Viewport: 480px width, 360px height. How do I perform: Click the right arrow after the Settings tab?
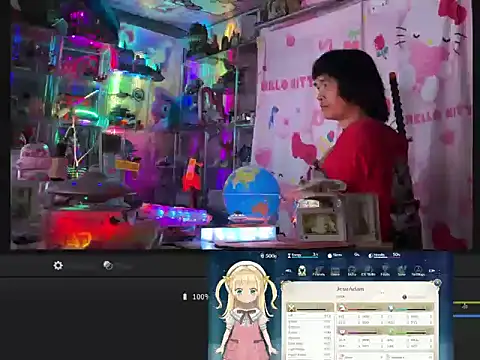click(x=432, y=271)
